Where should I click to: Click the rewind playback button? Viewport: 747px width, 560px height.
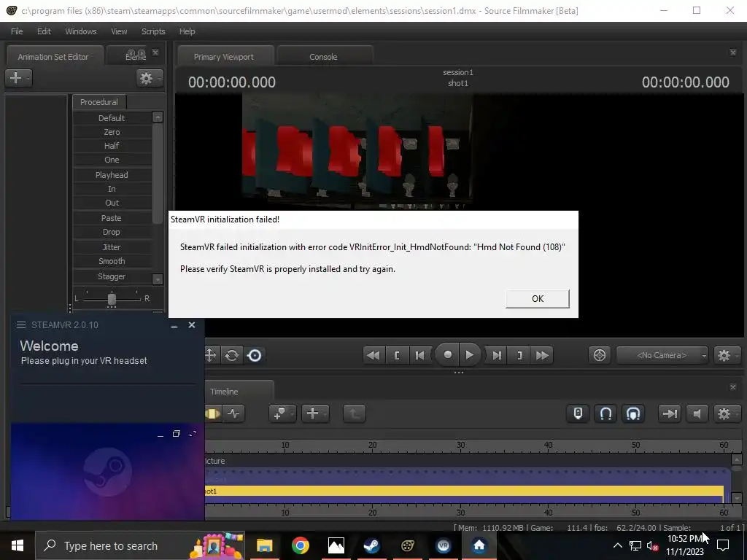point(373,355)
